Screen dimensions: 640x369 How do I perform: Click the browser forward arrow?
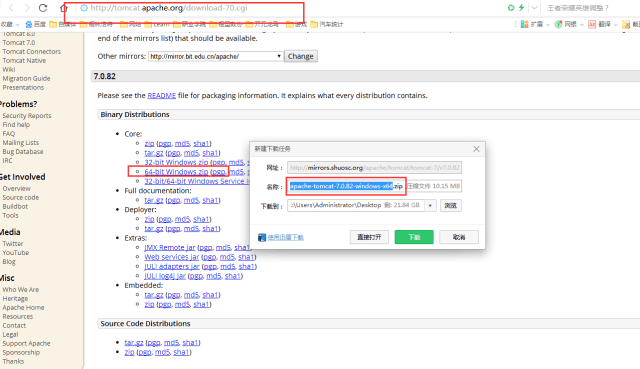pyautogui.click(x=27, y=8)
